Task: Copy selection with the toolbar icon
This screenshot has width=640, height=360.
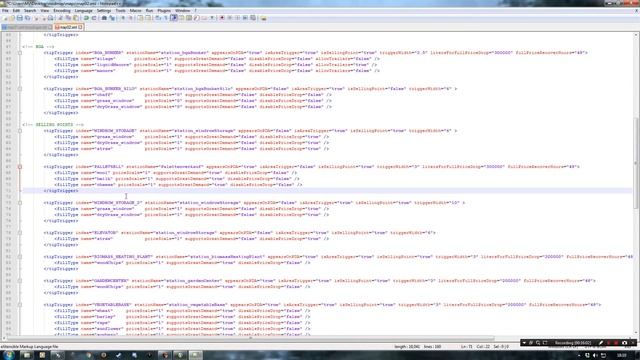Action: 68,18
